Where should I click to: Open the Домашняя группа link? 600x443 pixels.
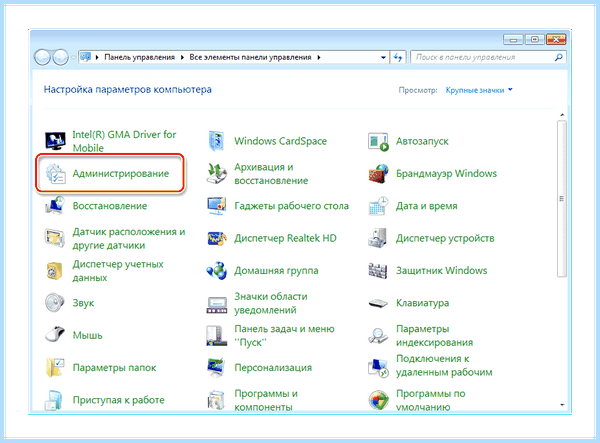click(276, 271)
